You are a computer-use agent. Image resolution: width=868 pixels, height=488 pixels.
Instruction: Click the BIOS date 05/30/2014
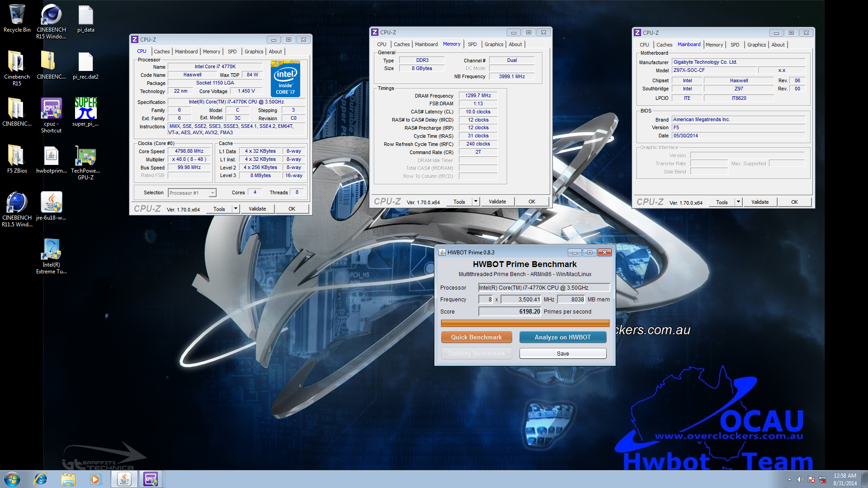pyautogui.click(x=738, y=136)
